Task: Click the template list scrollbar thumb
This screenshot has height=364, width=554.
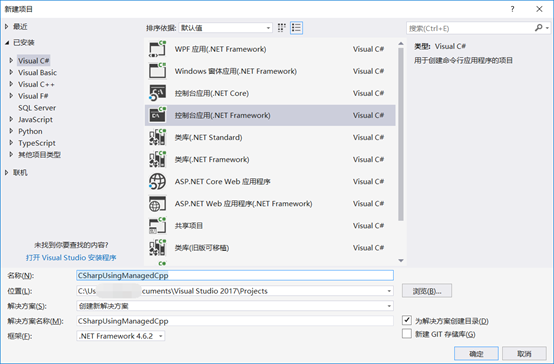Action: point(401,134)
